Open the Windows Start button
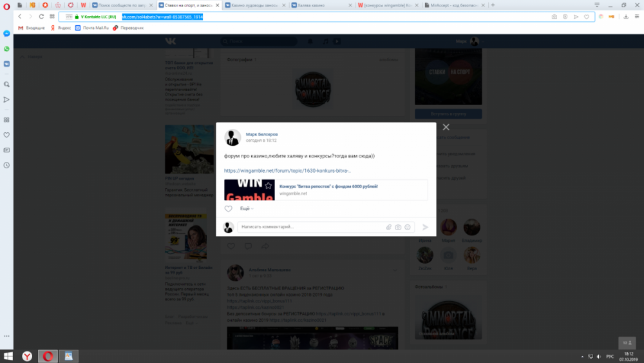 coord(8,356)
